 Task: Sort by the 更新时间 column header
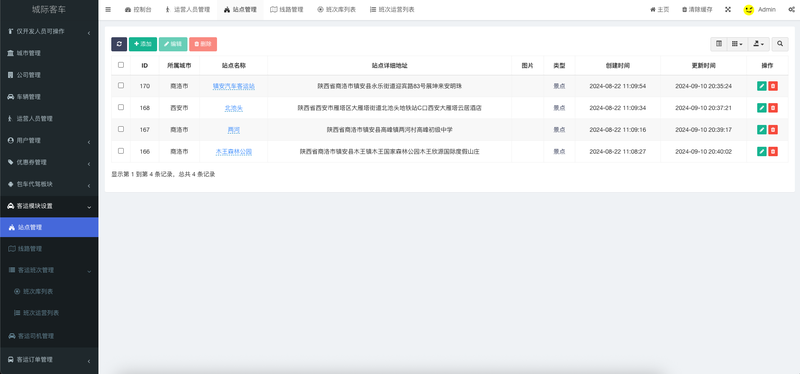703,66
